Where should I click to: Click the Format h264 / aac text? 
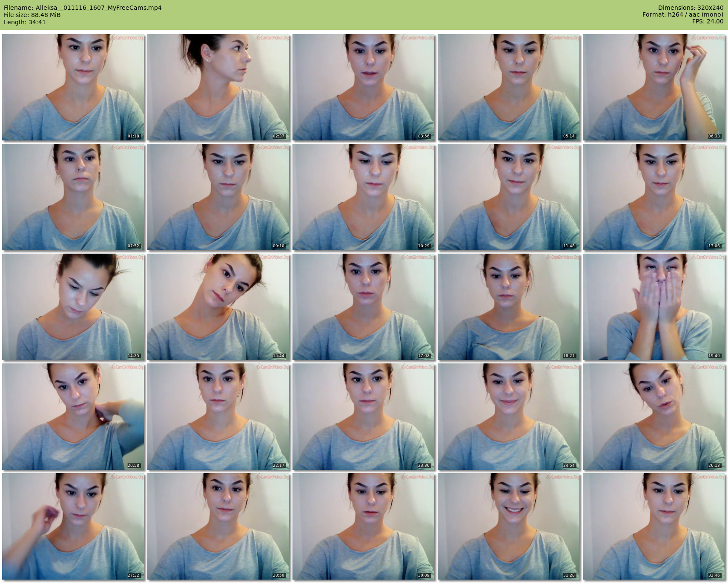tap(682, 14)
